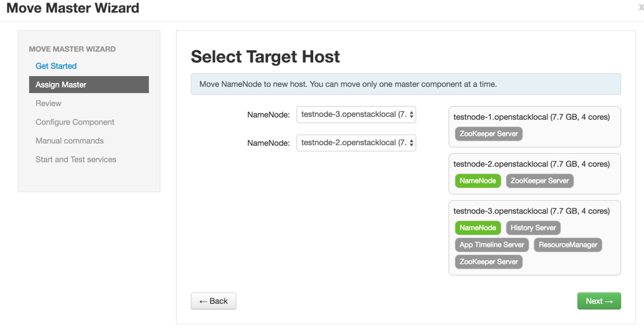
Task: Click the App Timeline Server badge
Action: 491,245
